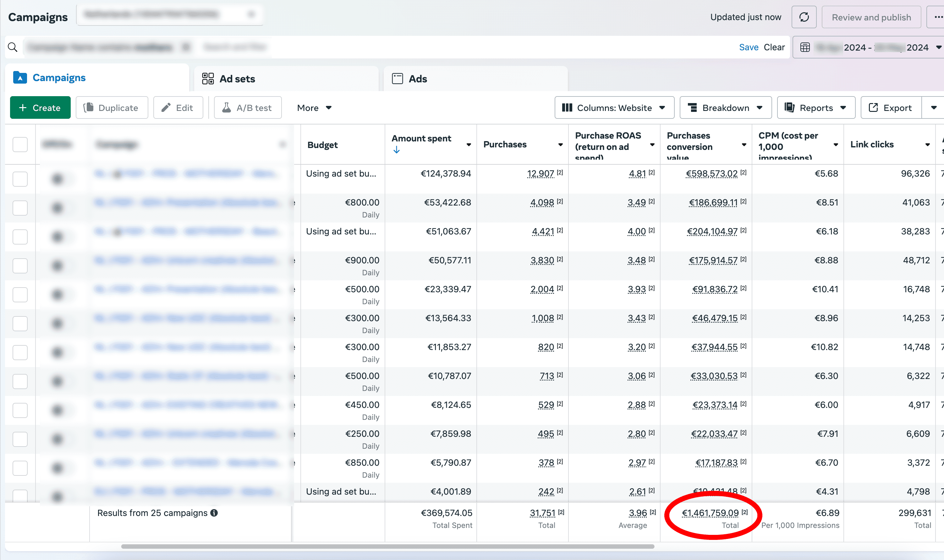Select the campaign row spending €50,577.11
The width and height of the screenshot is (944, 560).
(20, 266)
